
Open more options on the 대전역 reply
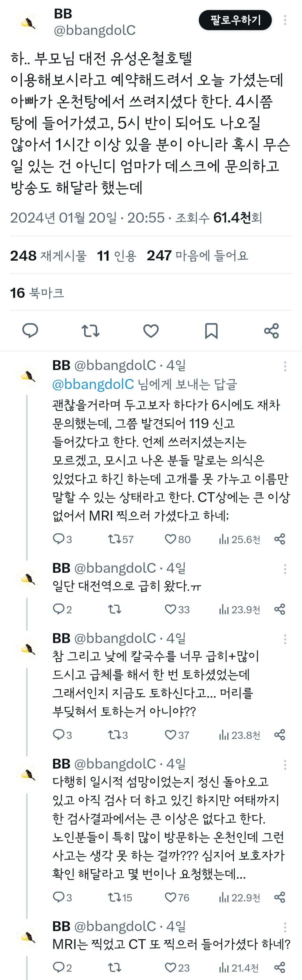(x=285, y=569)
